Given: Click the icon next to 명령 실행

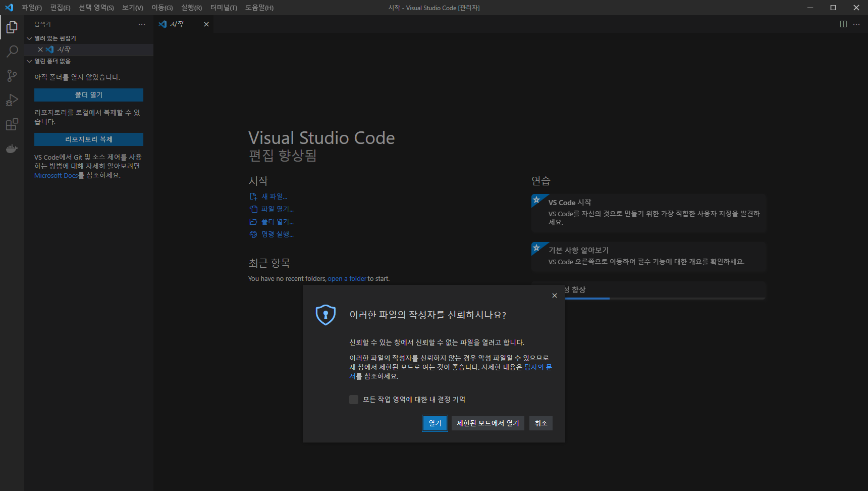Looking at the screenshot, I should tap(253, 234).
